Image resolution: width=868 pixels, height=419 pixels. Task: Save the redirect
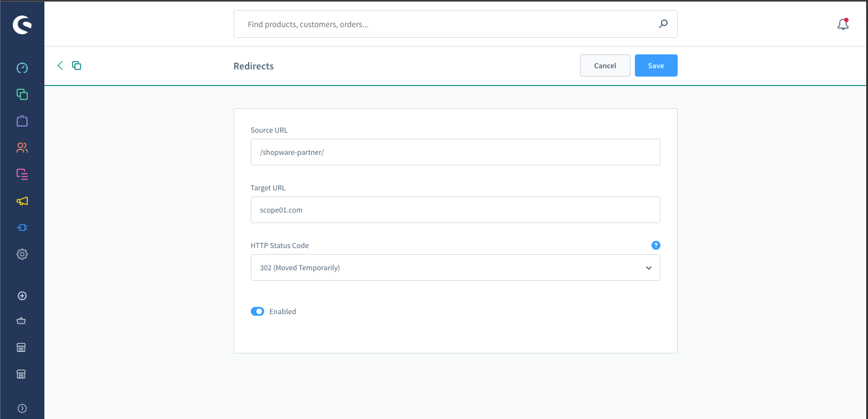coord(656,65)
